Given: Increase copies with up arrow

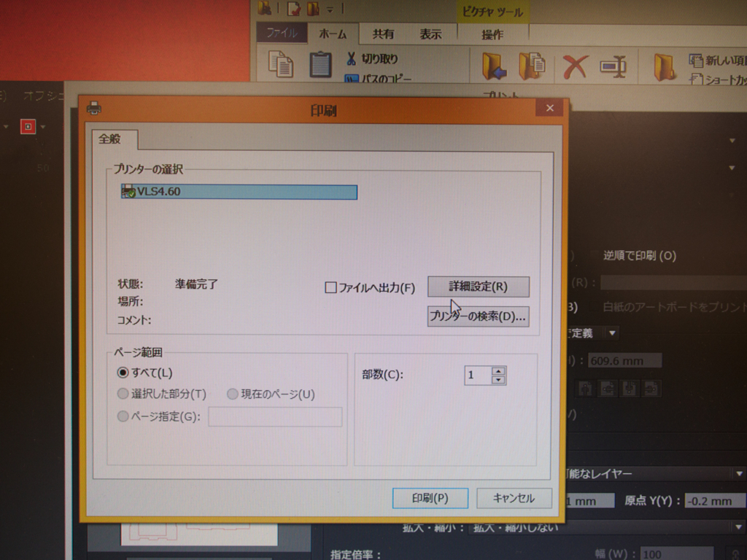Looking at the screenshot, I should tap(498, 371).
